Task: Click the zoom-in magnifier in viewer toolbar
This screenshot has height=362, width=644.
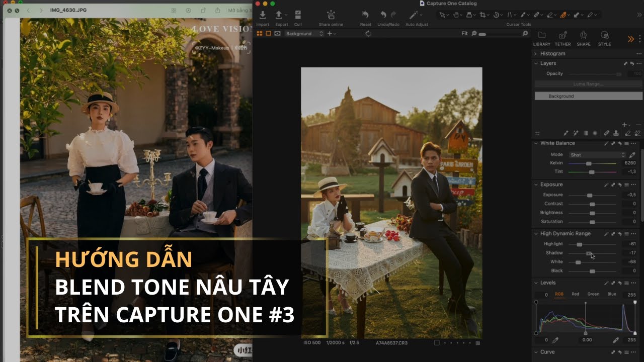Action: click(x=525, y=34)
